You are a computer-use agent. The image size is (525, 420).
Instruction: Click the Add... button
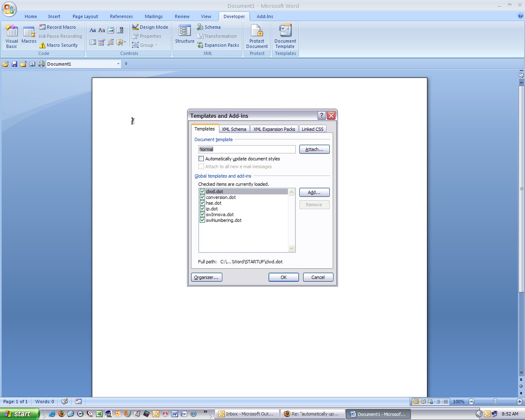[314, 192]
